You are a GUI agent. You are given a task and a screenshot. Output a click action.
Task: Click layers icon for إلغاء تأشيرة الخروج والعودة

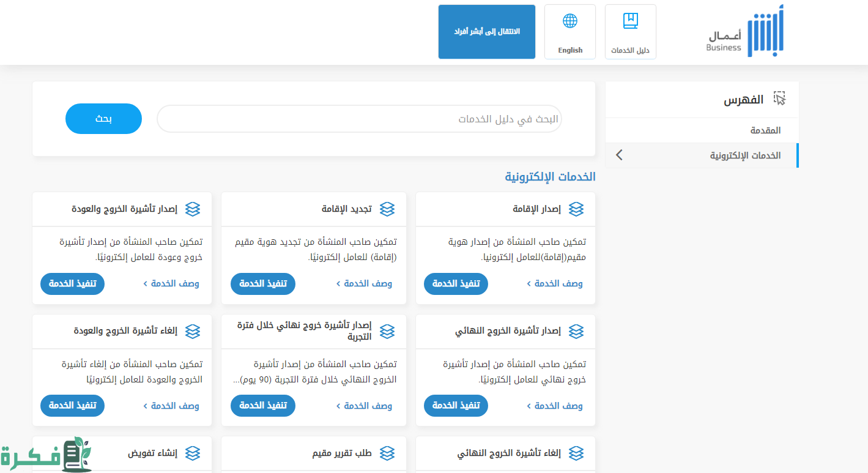pos(193,332)
